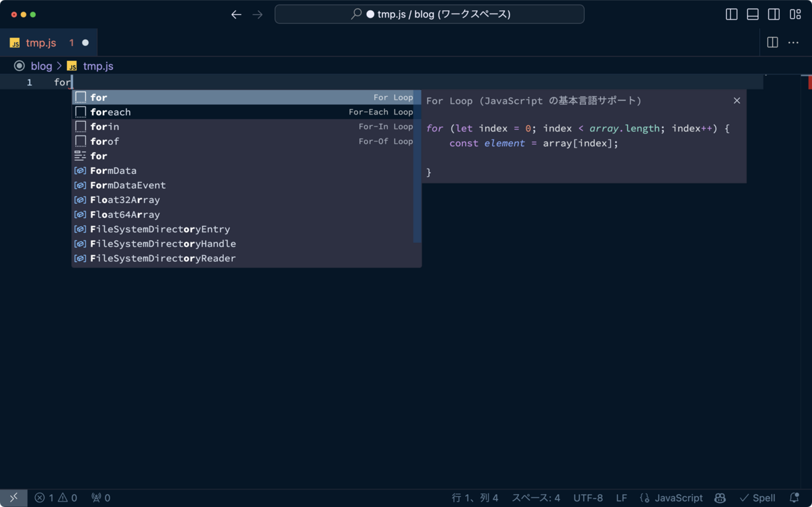The image size is (812, 507).
Task: Change the UTF-8 file encoding
Action: tap(588, 498)
